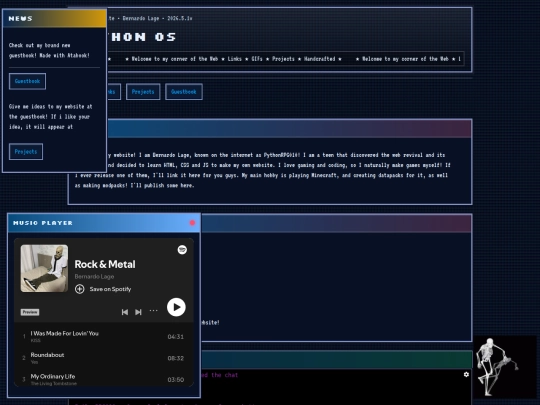
Task: Close the Music Player window via red dot
Action: point(192,223)
